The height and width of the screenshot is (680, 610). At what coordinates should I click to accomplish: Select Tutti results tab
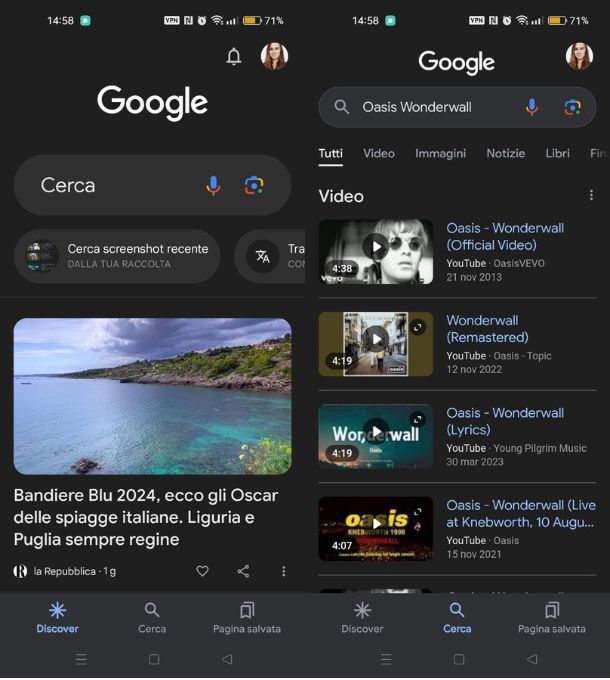pyautogui.click(x=330, y=154)
